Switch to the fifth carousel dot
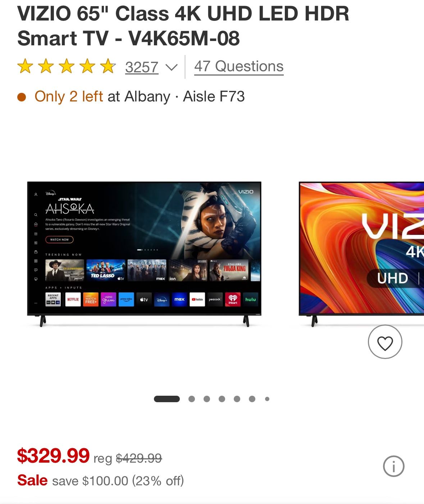The width and height of the screenshot is (424, 504). pyautogui.click(x=237, y=399)
